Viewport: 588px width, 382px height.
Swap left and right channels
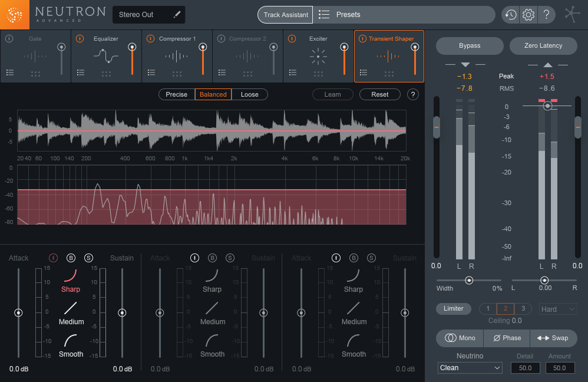tap(553, 338)
